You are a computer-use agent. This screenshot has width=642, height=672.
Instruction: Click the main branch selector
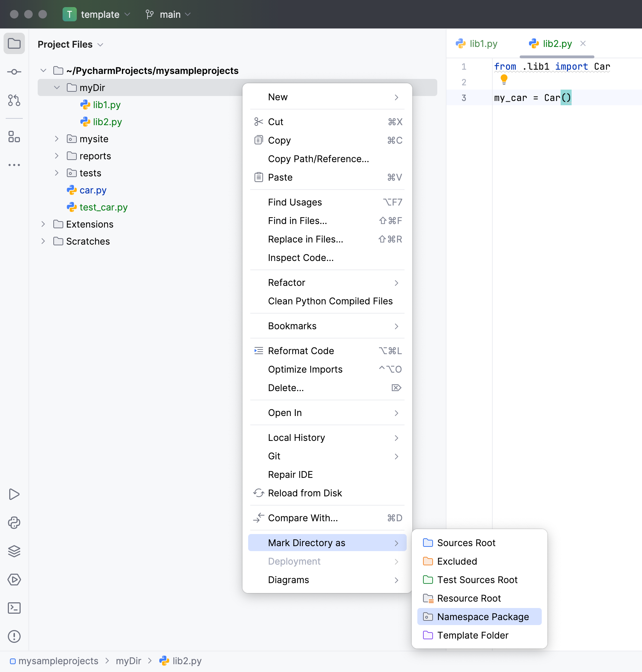pos(170,14)
